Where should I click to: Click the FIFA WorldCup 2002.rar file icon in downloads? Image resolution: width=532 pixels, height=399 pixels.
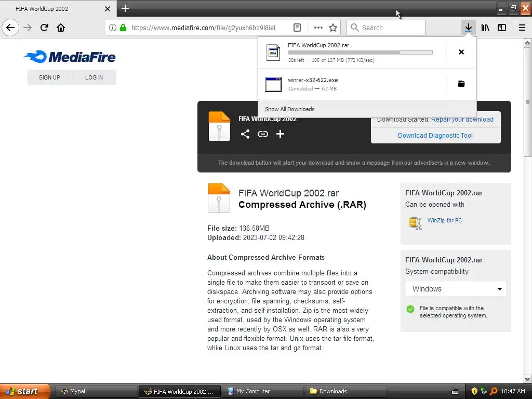pos(273,52)
